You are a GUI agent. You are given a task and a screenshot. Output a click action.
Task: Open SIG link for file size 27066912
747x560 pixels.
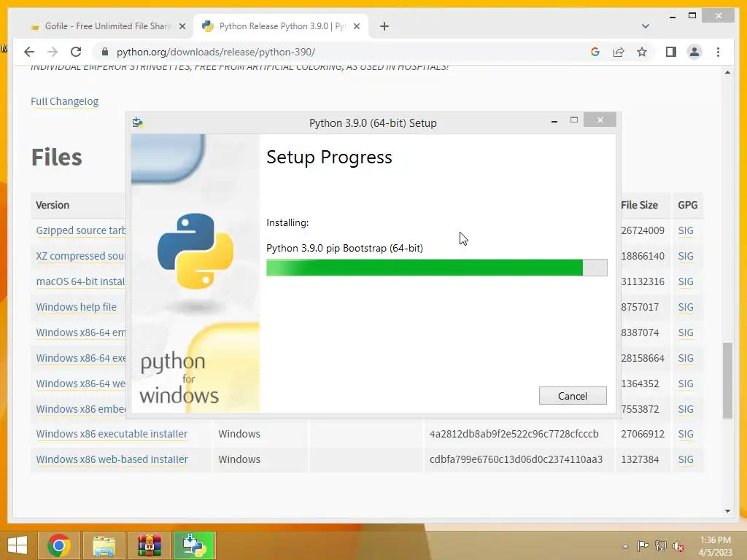686,434
